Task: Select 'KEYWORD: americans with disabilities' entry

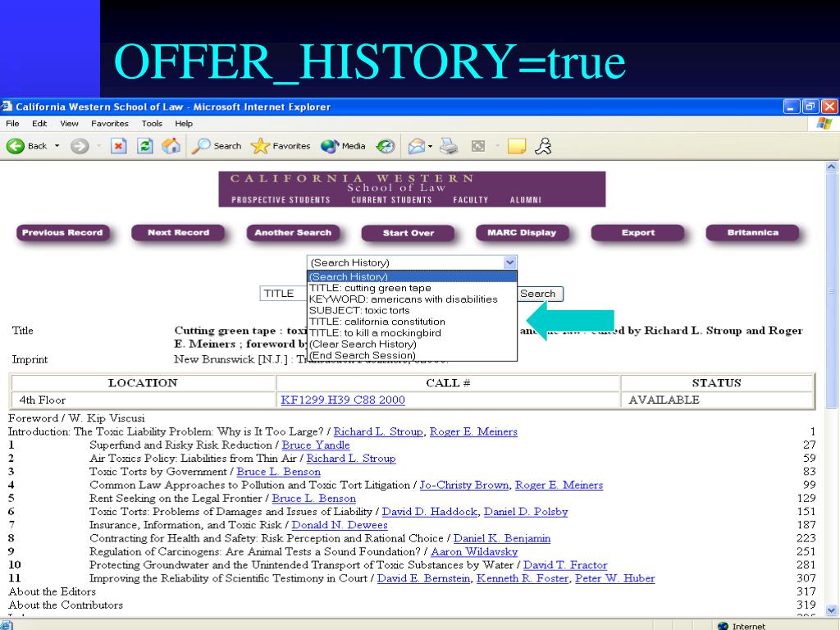Action: pyautogui.click(x=412, y=299)
